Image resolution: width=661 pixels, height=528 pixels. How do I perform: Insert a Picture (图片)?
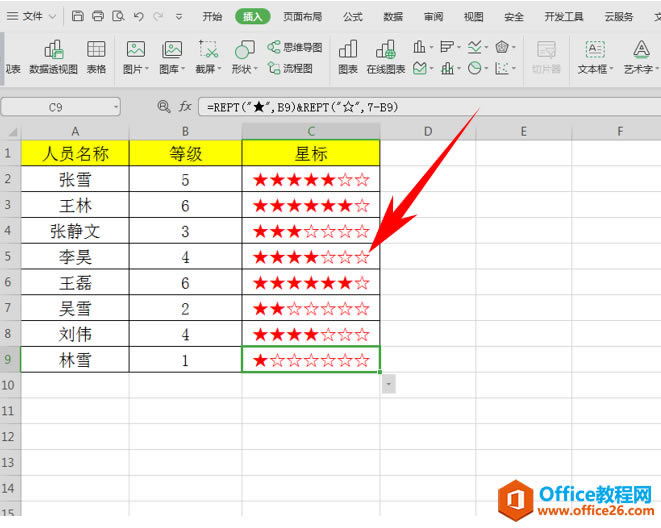tap(136, 57)
